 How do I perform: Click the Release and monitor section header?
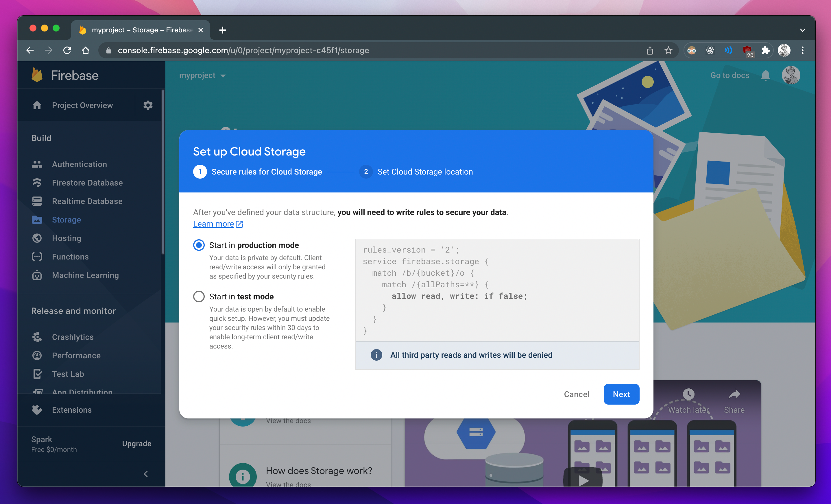pyautogui.click(x=73, y=311)
